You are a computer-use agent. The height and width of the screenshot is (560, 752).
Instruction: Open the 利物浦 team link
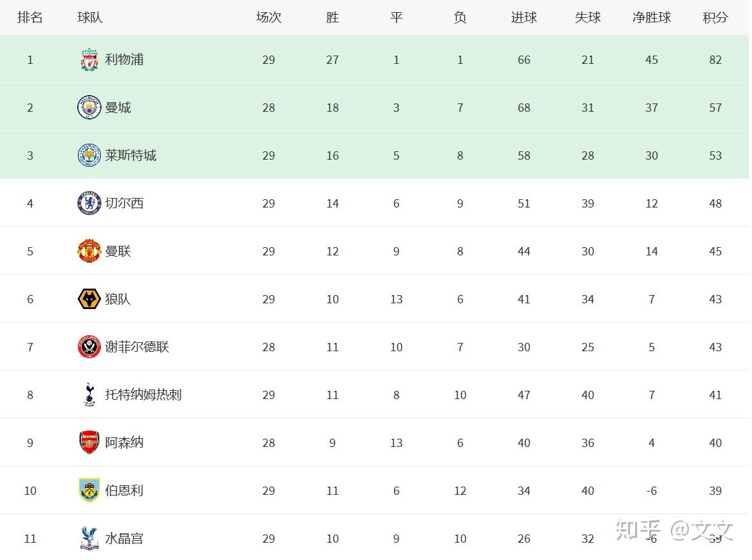pos(124,60)
